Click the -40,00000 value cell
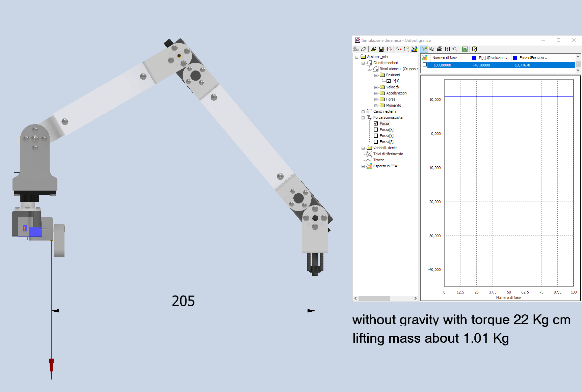Image resolution: width=582 pixels, height=392 pixels. tap(481, 65)
